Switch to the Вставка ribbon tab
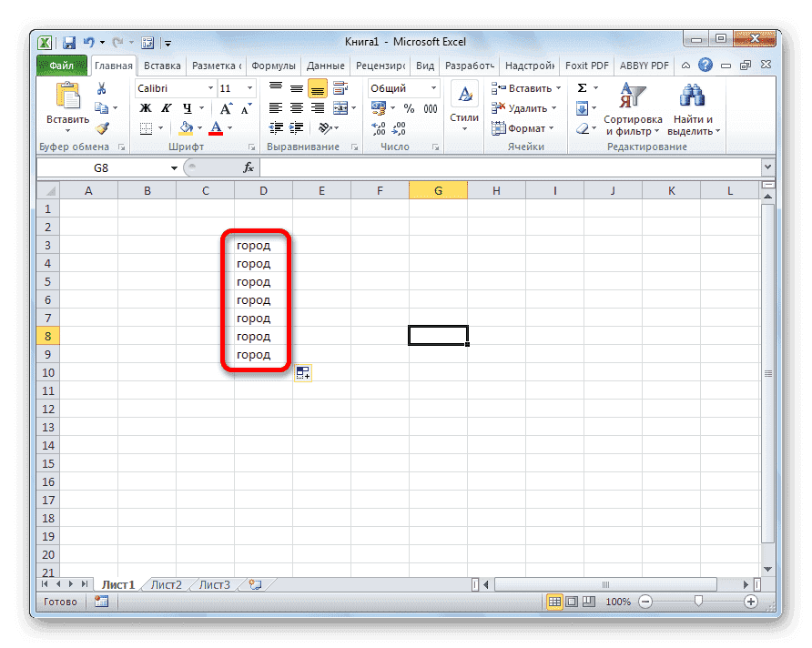 coord(161,65)
